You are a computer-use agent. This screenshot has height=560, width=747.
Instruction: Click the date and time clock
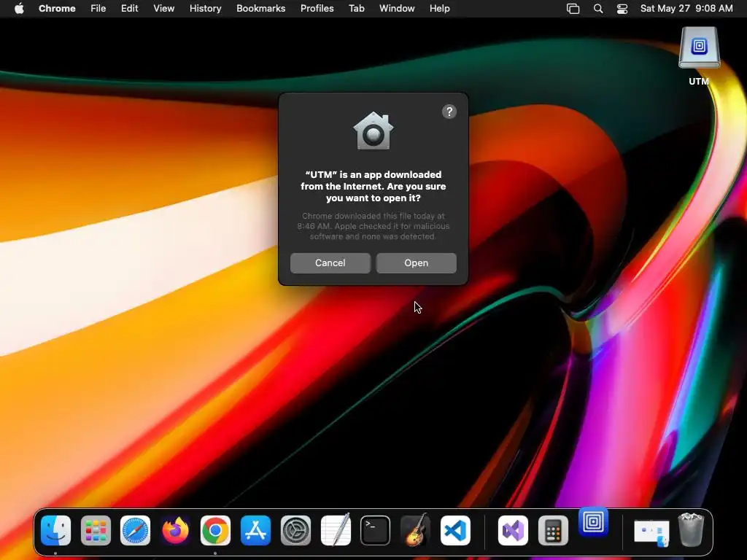coord(686,8)
